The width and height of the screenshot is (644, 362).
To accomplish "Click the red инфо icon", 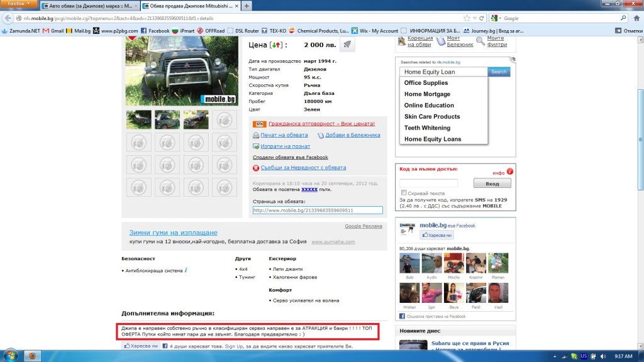I will point(509,172).
